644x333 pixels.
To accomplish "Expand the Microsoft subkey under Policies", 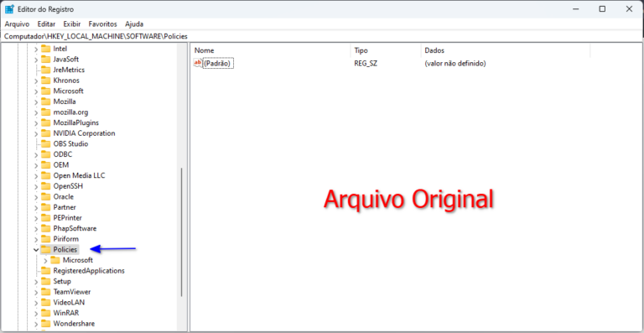I will tap(45, 260).
